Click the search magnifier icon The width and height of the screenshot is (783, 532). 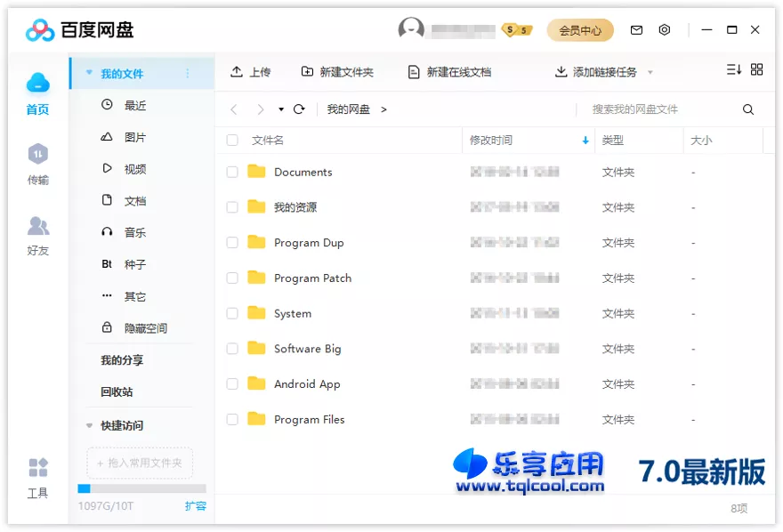click(747, 109)
